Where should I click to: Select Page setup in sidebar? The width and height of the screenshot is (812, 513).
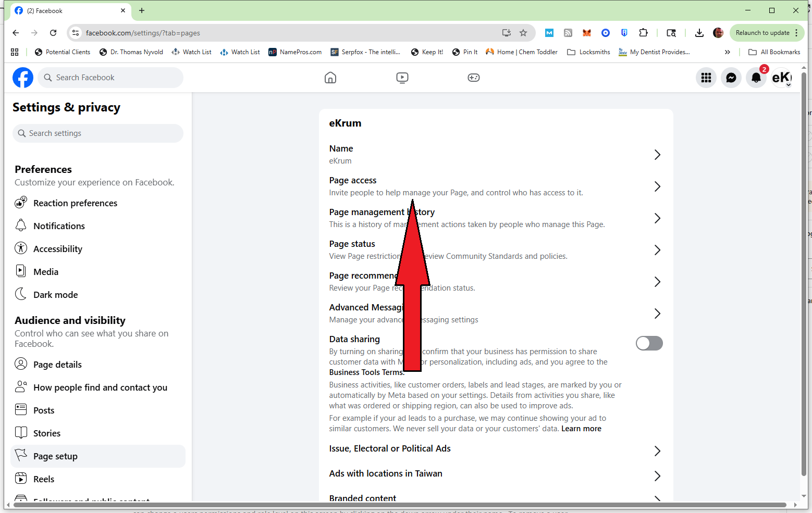pyautogui.click(x=55, y=456)
